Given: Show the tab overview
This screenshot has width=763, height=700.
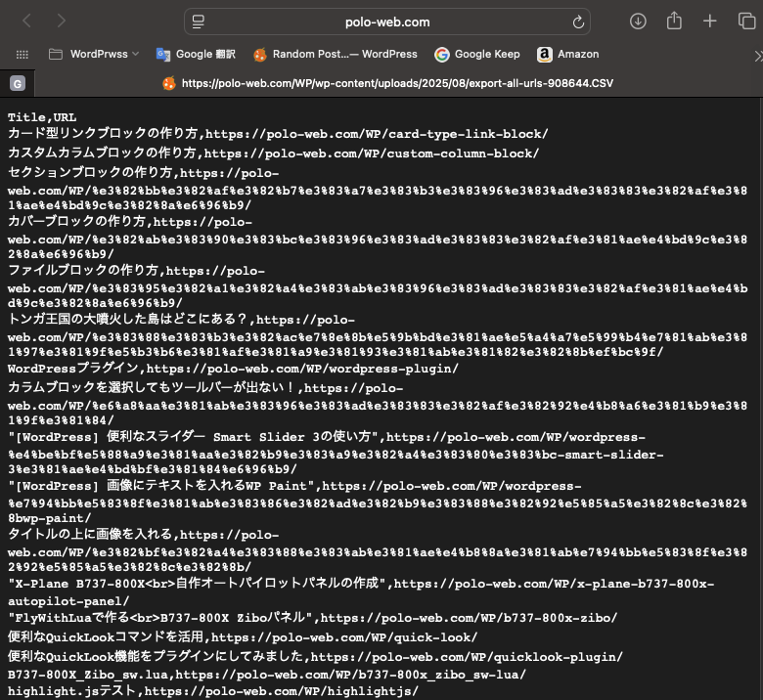Looking at the screenshot, I should (x=746, y=21).
